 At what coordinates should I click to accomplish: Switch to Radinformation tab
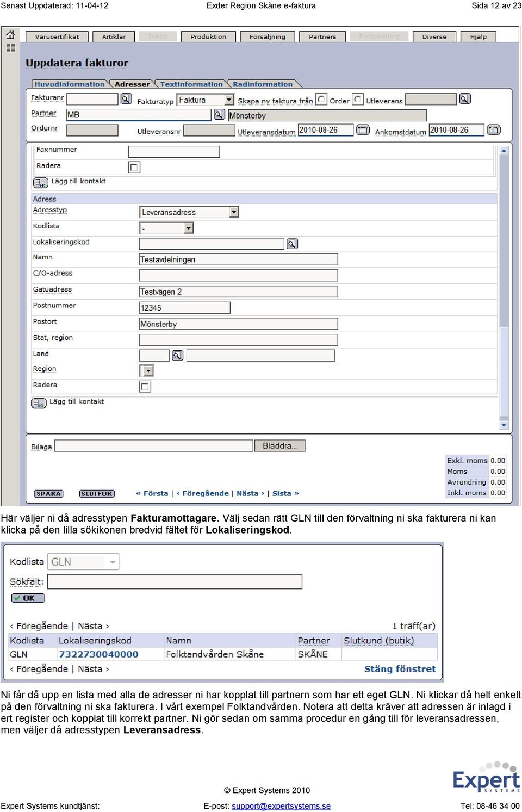(263, 84)
